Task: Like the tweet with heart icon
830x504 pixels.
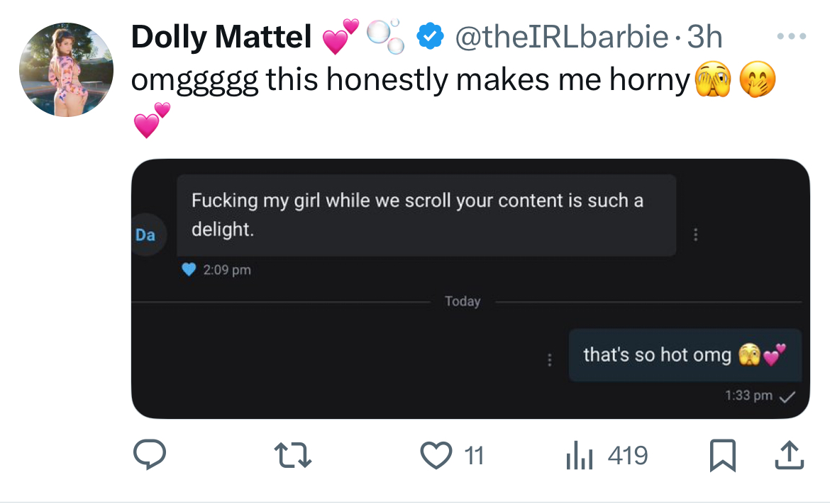Action: click(436, 455)
